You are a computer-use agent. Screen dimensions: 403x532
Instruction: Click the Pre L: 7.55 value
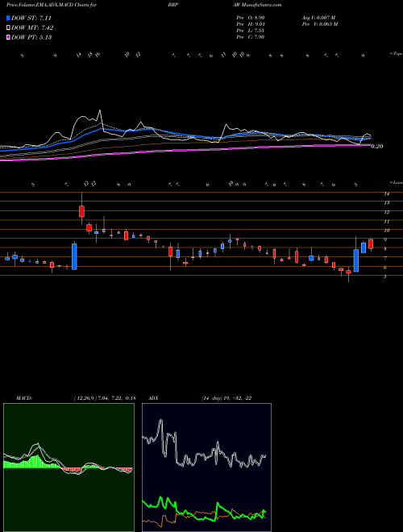click(251, 31)
